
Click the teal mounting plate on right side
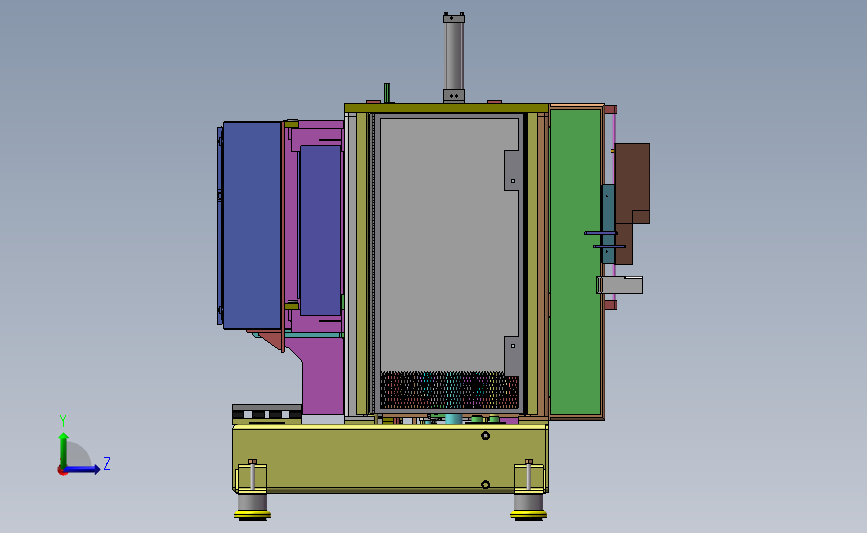click(608, 223)
